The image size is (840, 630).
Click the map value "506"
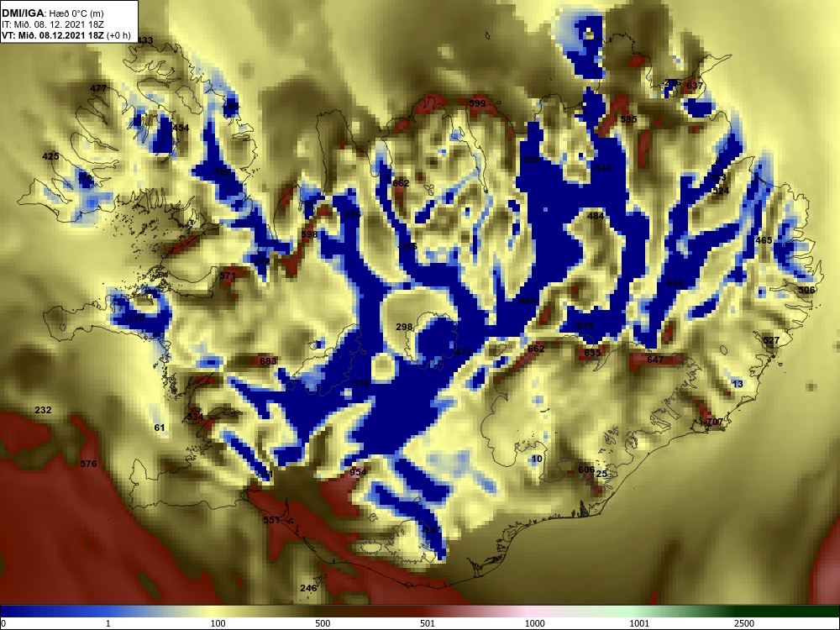tap(806, 290)
